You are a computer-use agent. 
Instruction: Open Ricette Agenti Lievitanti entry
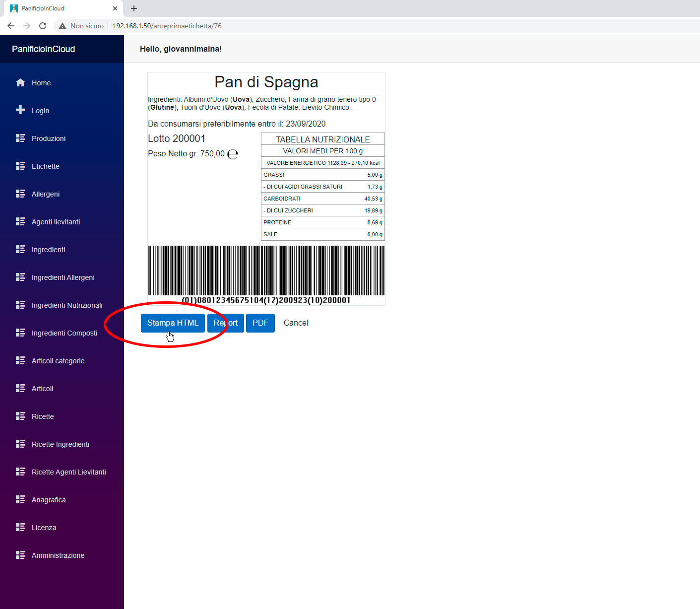tap(69, 472)
